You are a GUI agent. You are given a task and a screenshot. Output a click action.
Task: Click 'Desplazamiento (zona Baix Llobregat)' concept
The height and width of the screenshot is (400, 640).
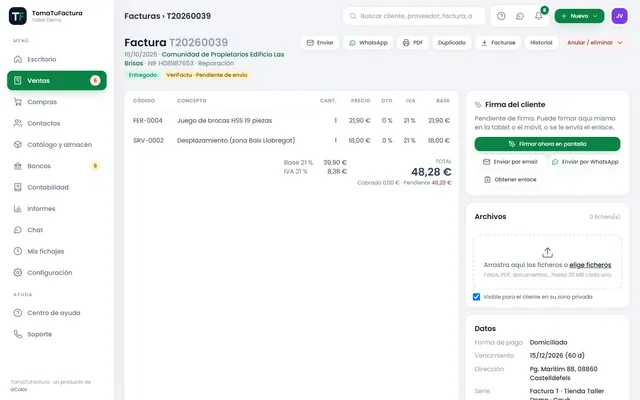point(236,140)
